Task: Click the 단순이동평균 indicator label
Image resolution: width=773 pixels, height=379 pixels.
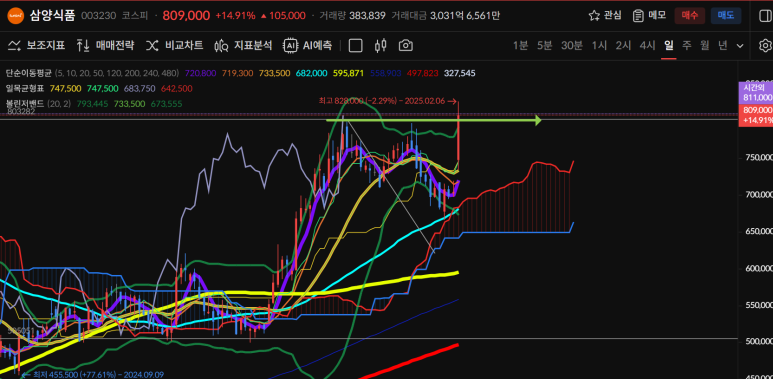Action: [x=29, y=73]
